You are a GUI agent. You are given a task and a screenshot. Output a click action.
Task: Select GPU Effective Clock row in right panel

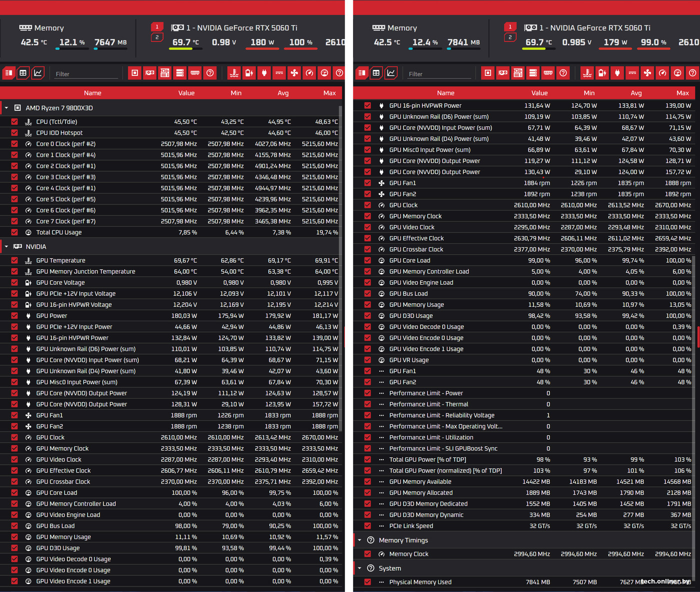[x=523, y=238]
